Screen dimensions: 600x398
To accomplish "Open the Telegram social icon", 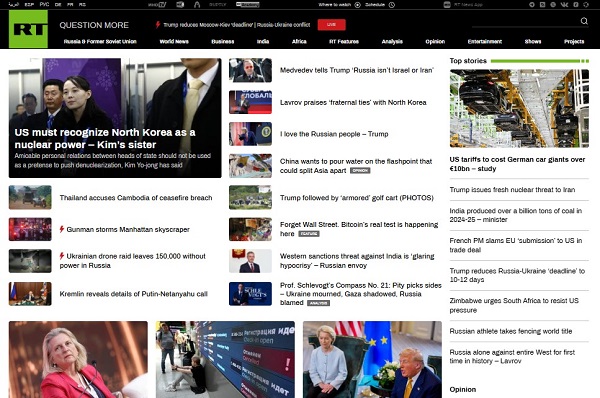I will [x=532, y=5].
